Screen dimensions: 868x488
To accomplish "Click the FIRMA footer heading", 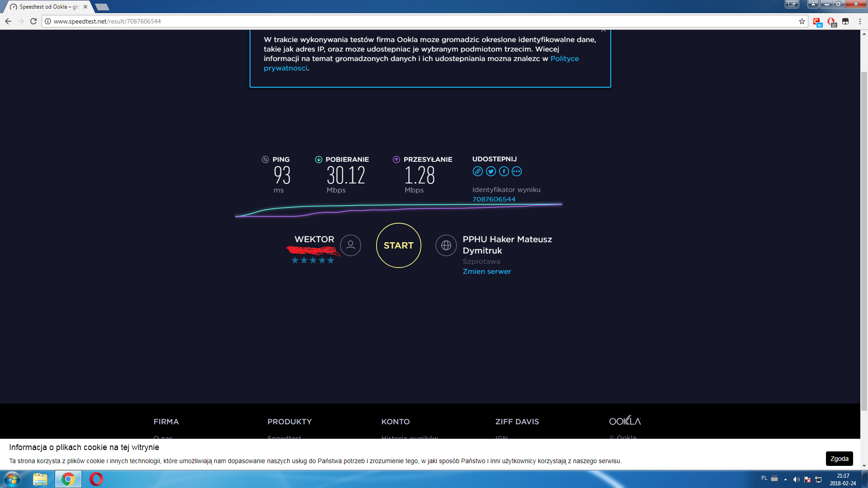I will click(166, 422).
